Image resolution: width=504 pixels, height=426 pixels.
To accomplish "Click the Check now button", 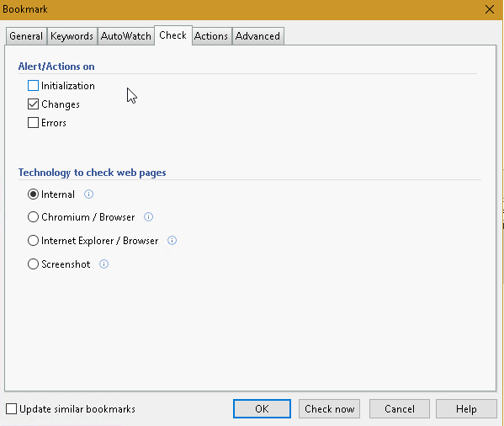I will (x=330, y=409).
